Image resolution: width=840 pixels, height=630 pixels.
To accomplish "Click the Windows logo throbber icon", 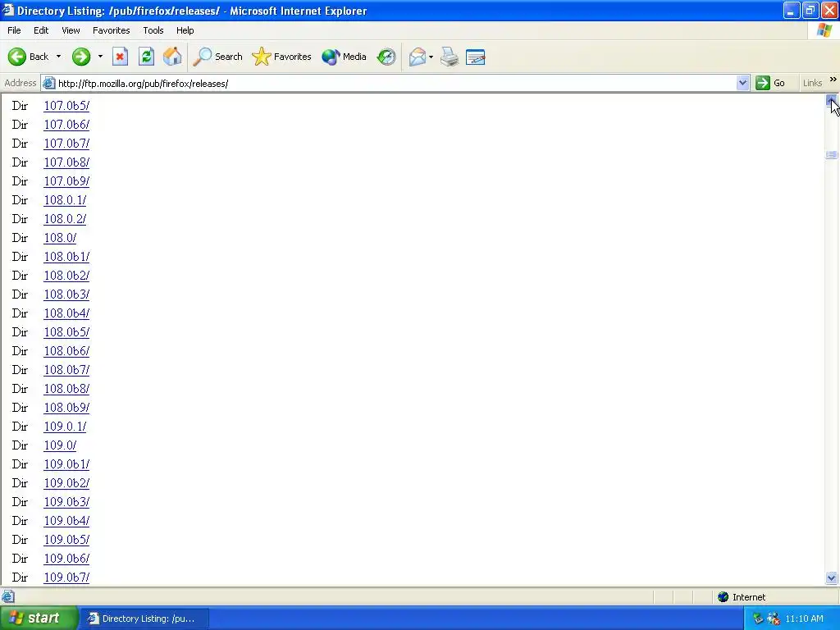I will (824, 30).
